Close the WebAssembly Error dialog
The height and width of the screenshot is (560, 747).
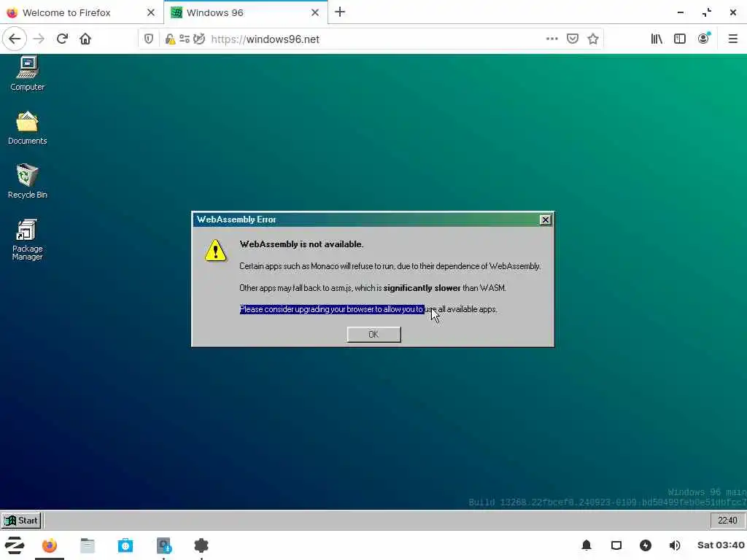(545, 219)
